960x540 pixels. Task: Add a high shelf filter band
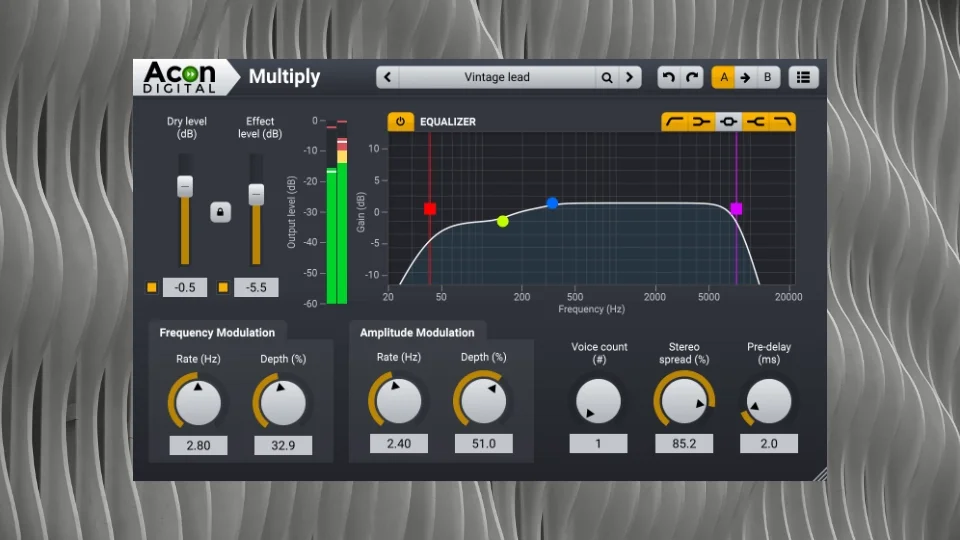click(x=756, y=122)
